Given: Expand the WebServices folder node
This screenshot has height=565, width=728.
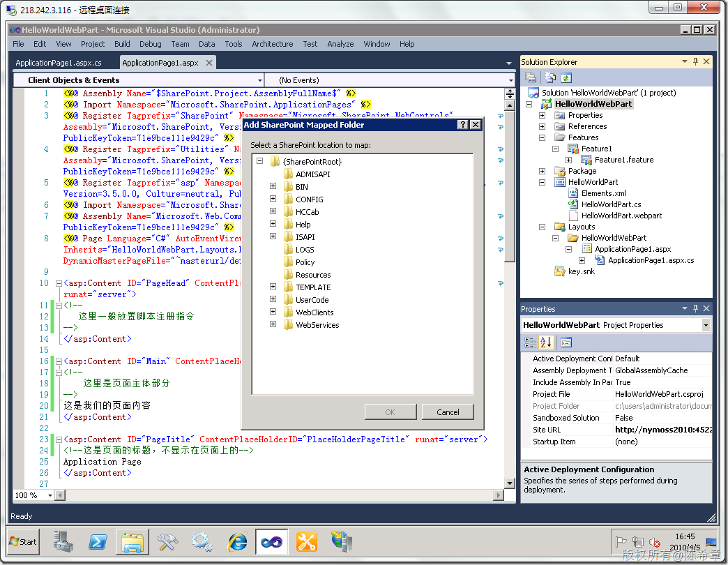Looking at the screenshot, I should click(273, 324).
